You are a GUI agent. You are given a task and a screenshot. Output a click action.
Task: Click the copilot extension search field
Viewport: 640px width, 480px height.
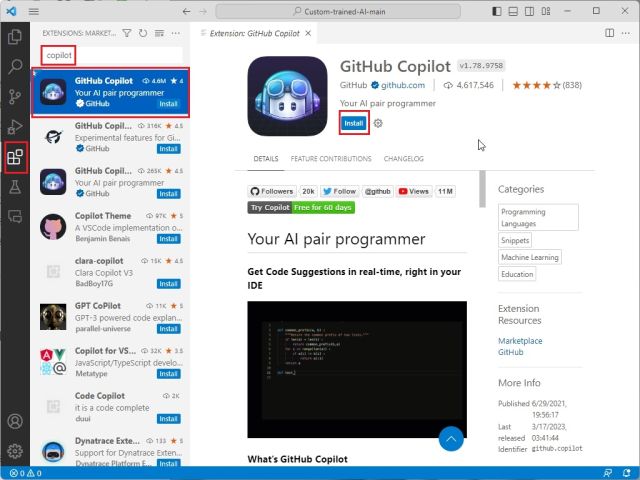click(110, 55)
